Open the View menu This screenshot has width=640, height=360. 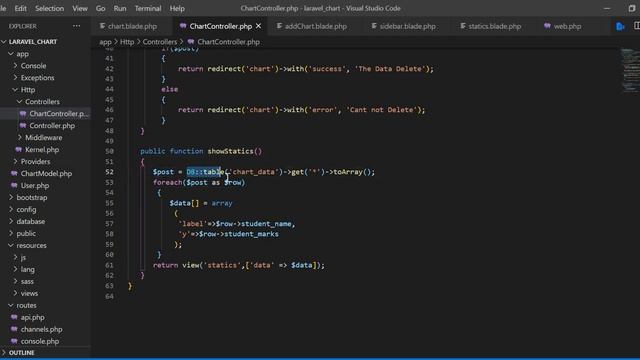click(x=80, y=8)
